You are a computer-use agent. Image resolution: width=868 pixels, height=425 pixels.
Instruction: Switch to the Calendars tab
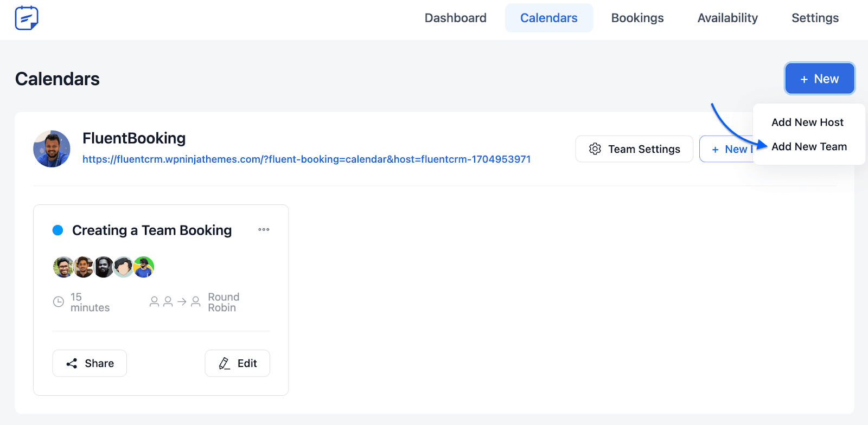click(548, 18)
